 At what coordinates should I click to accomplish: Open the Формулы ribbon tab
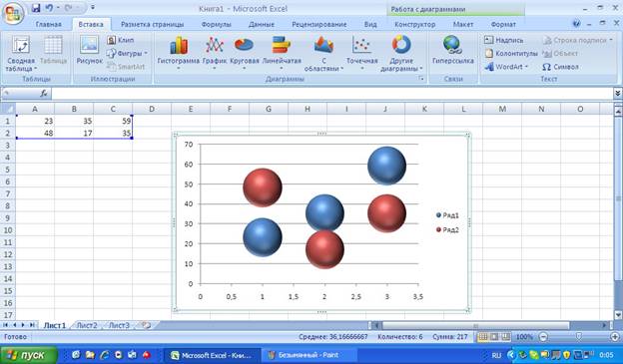[216, 24]
